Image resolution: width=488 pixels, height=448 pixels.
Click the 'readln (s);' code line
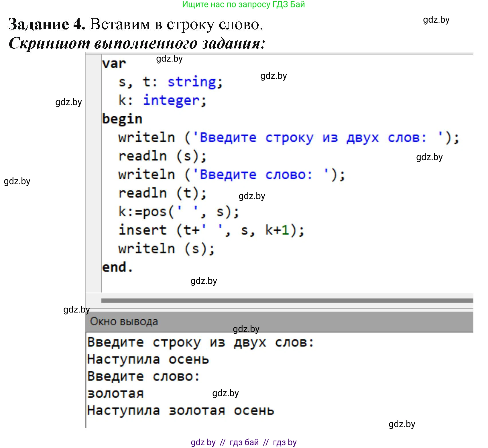[162, 156]
